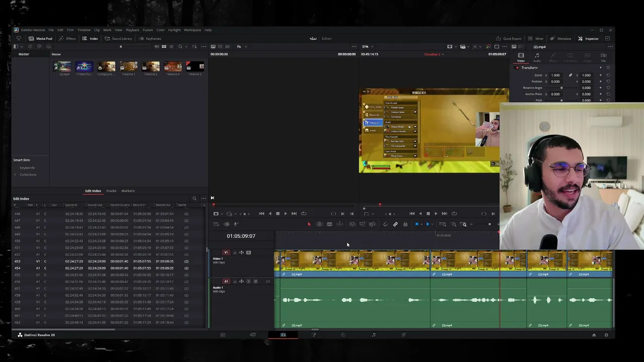
Task: Activate the Trim Edit Mode tool
Action: tap(319, 224)
